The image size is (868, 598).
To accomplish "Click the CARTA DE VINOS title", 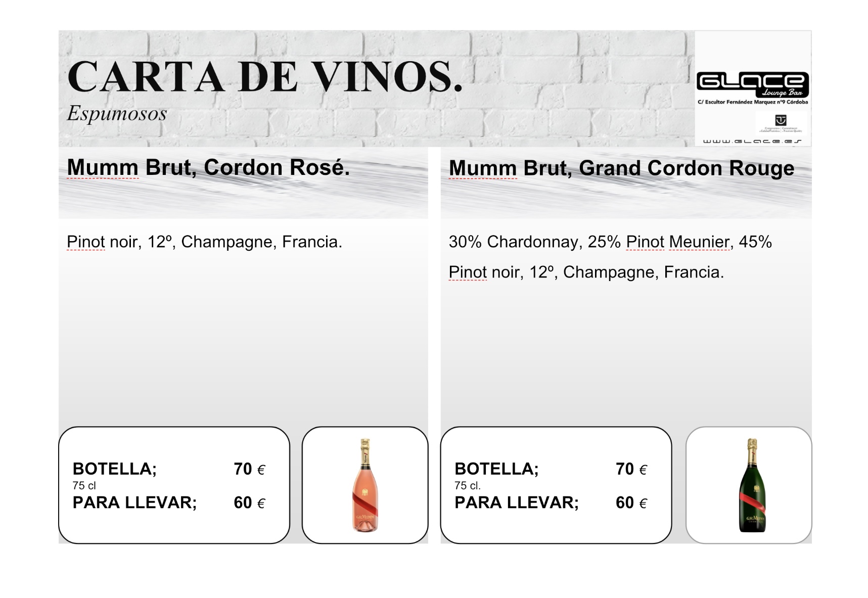I will [x=265, y=77].
